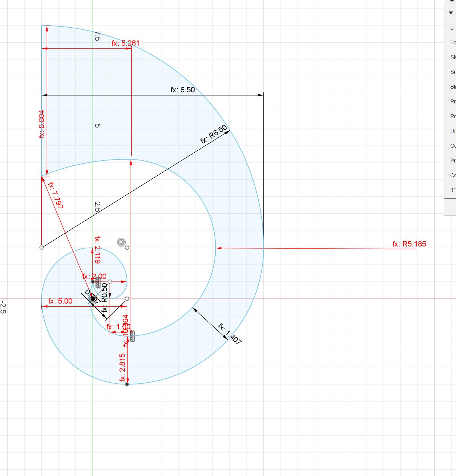The image size is (456, 476).
Task: Click the 'Sk' option in the right palette
Action: 453,57
